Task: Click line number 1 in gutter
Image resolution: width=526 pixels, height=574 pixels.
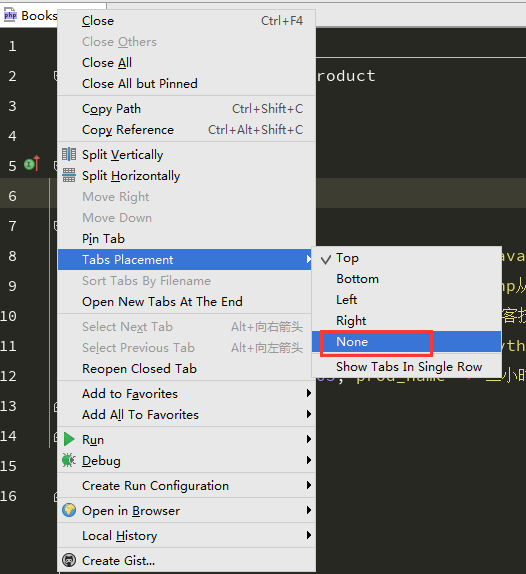Action: click(x=12, y=46)
